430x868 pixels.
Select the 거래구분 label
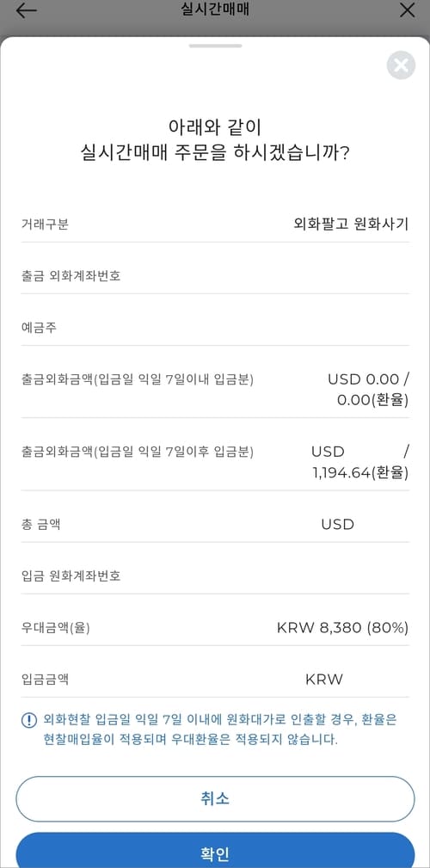tap(45, 224)
